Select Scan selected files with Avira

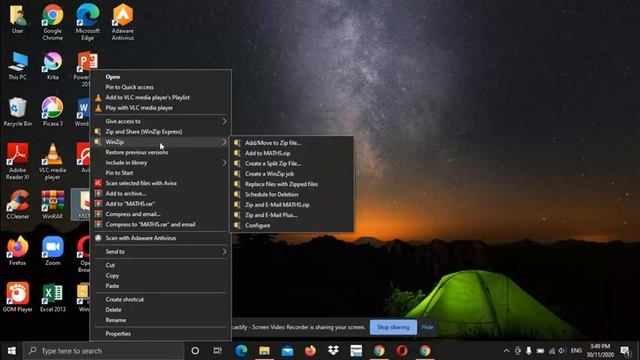(161, 183)
